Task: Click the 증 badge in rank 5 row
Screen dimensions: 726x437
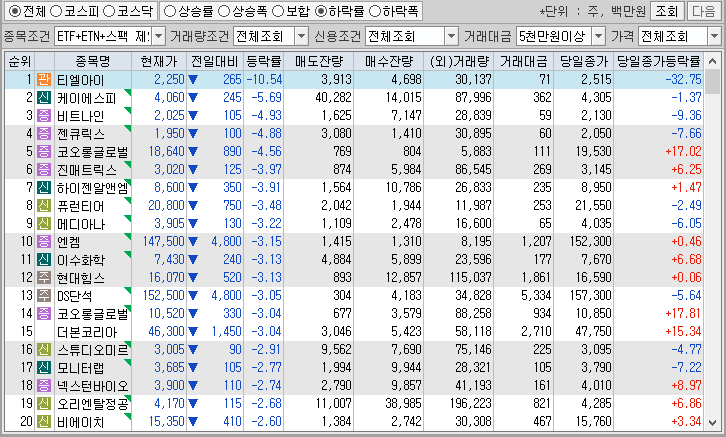Action: 44,151
